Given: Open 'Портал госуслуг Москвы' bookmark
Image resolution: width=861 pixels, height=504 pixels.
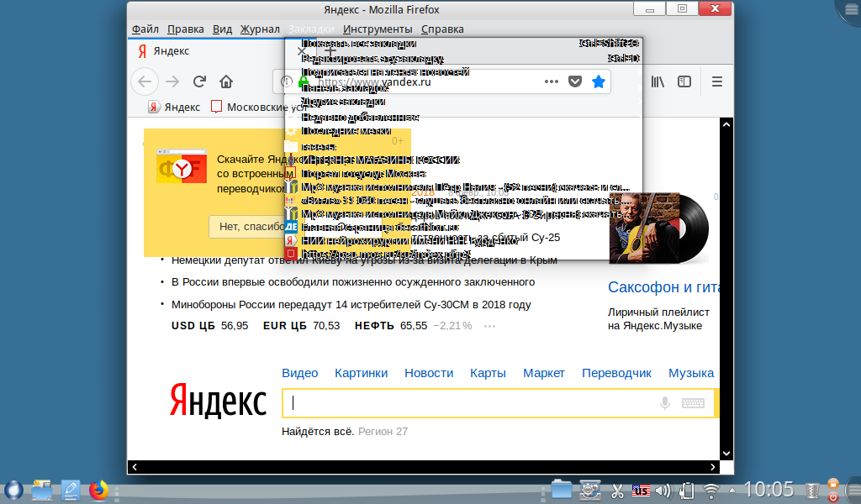Looking at the screenshot, I should point(463,173).
